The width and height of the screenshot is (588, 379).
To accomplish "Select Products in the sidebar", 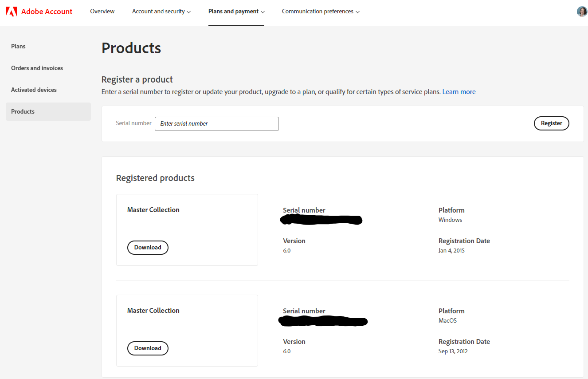I will (x=48, y=111).
